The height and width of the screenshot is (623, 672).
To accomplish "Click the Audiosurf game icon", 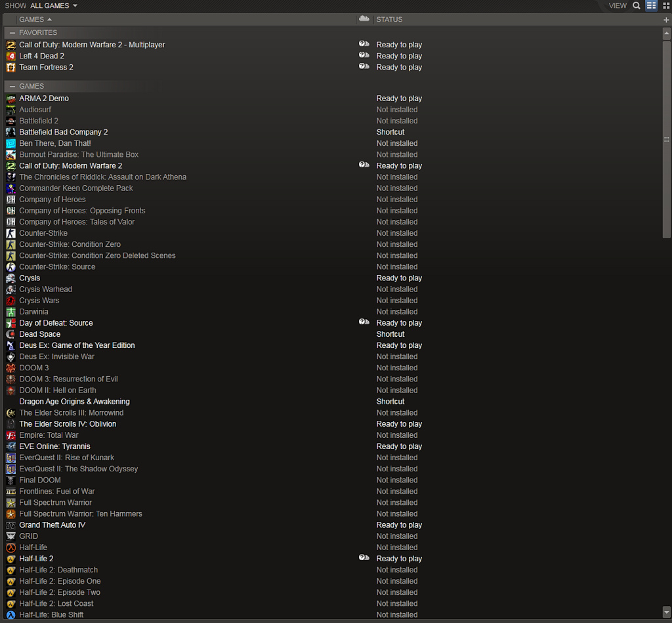I will (10, 110).
